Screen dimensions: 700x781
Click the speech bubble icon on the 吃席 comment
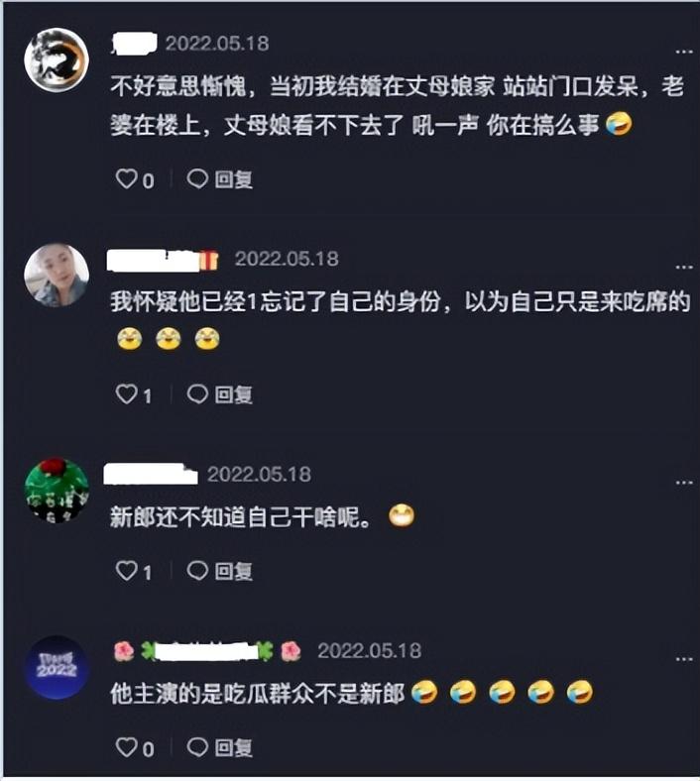(x=197, y=394)
